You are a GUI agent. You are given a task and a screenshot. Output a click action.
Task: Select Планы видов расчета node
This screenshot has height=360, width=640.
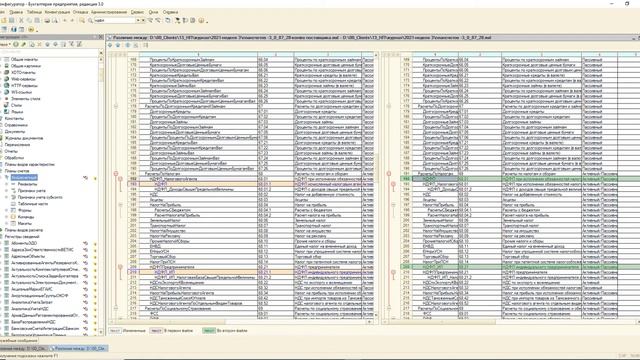(24, 230)
